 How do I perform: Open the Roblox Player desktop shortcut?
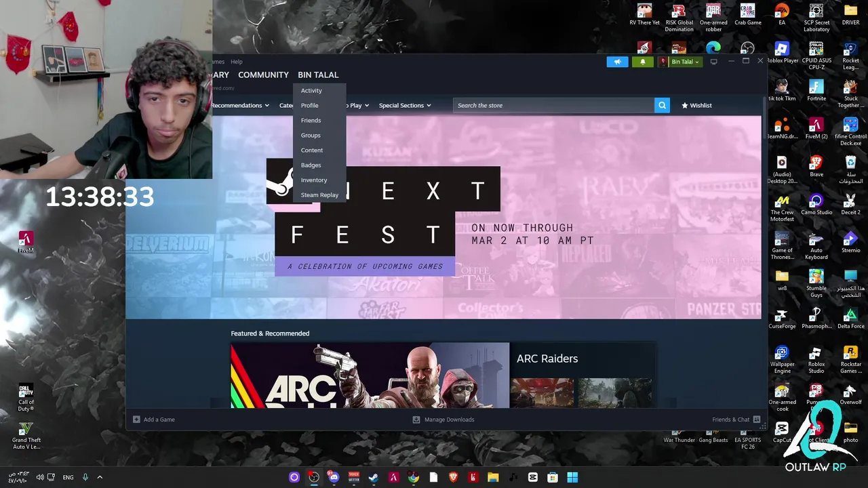pos(782,52)
